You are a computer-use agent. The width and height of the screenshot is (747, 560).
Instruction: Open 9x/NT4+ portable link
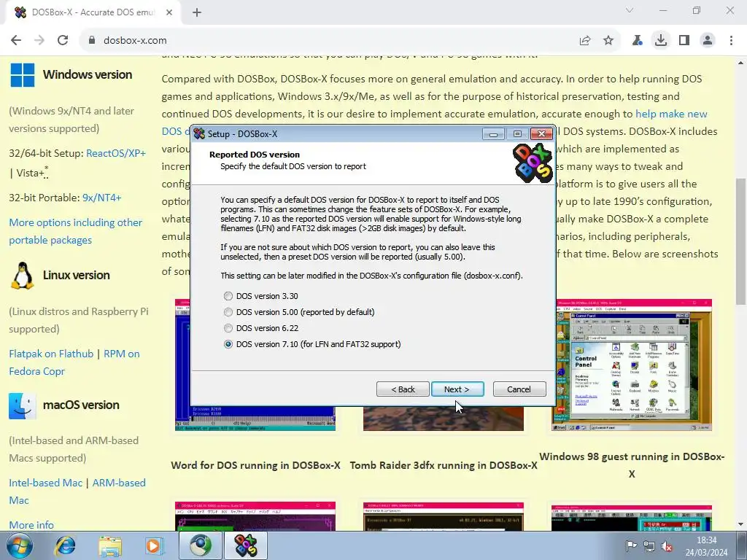click(x=101, y=198)
